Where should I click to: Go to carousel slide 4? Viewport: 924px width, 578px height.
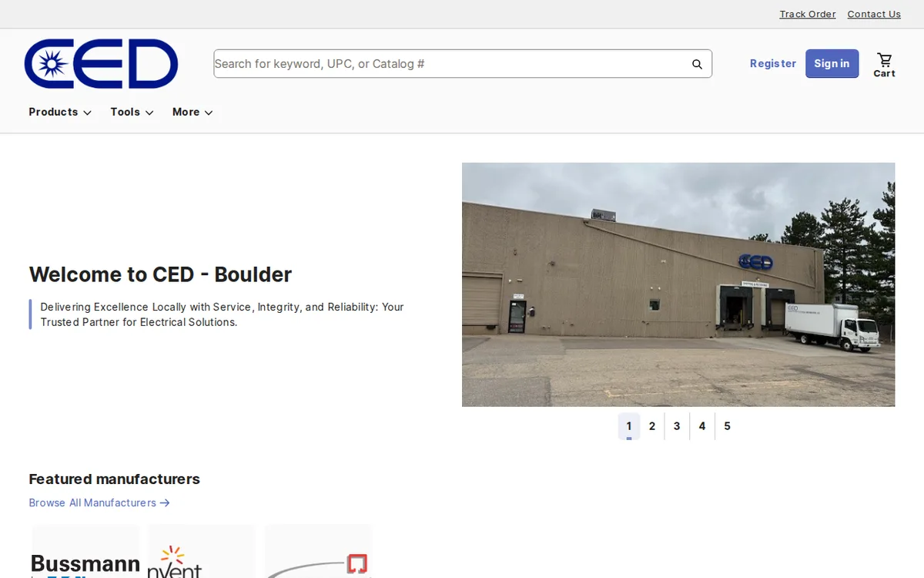point(702,426)
